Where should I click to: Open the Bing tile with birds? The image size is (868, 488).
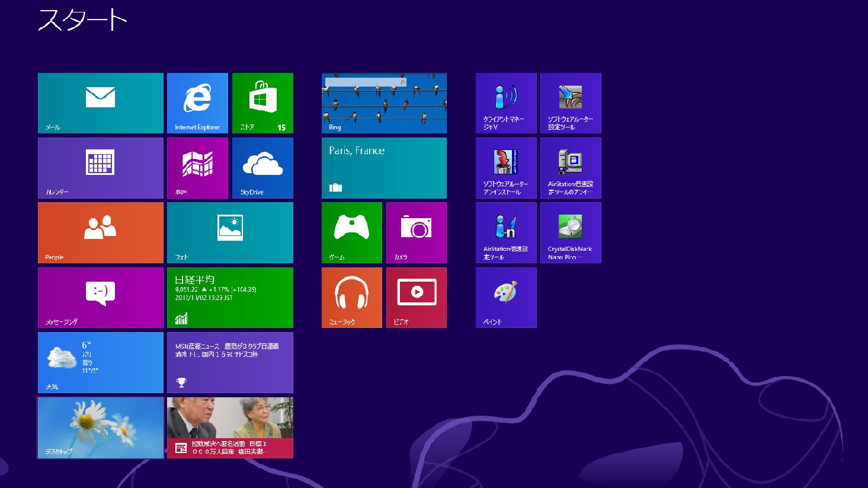[x=384, y=103]
